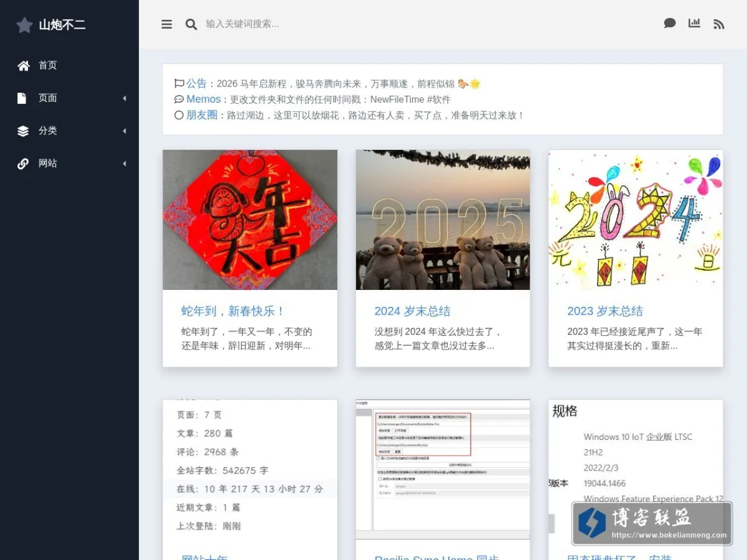Expand the 页面 submenu arrow
Viewport: 747px width, 560px height.
[124, 98]
